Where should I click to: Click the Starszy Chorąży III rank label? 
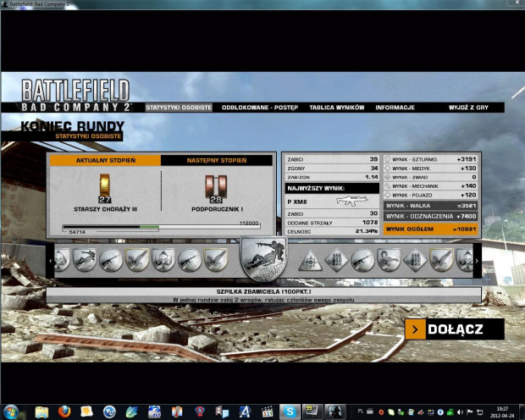tap(106, 209)
